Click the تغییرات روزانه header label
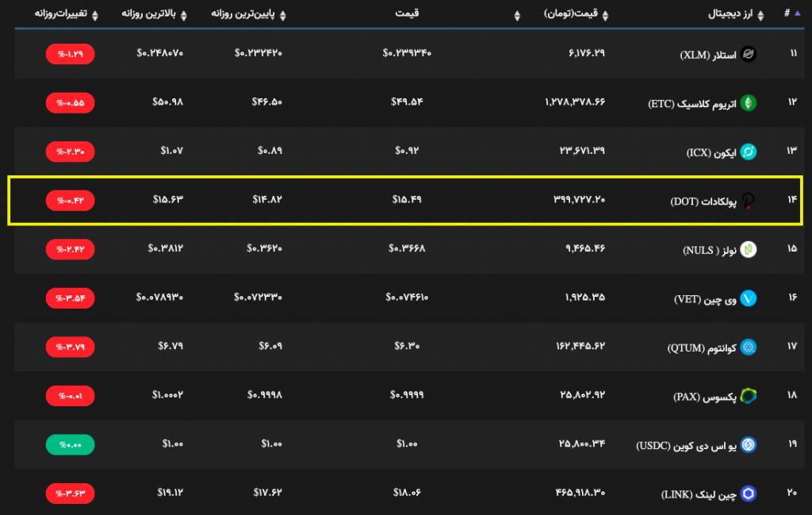This screenshot has width=812, height=515. pos(60,14)
